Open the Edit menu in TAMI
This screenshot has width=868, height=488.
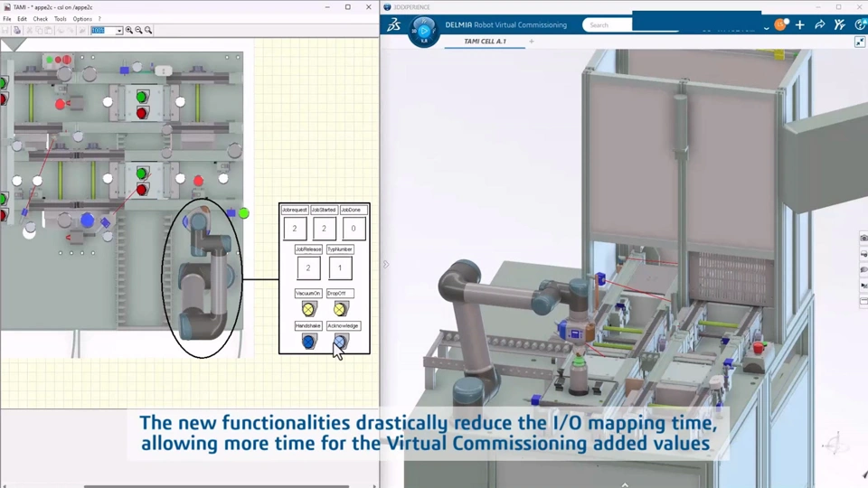pos(22,19)
